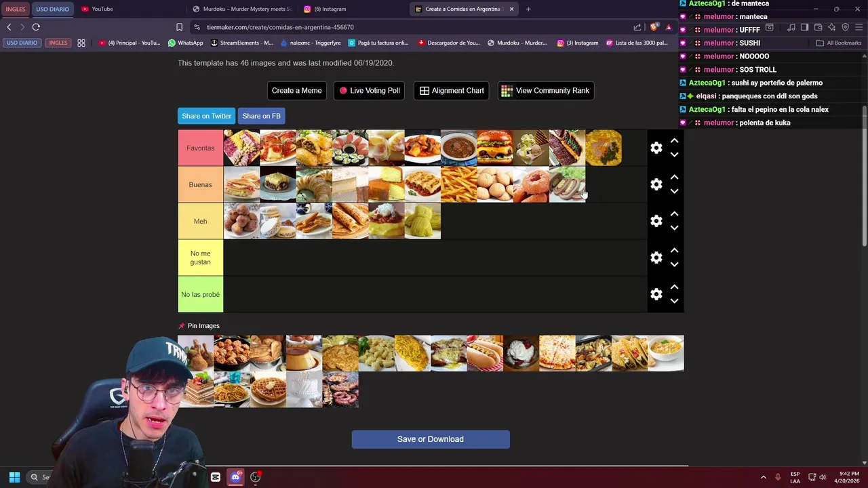Image resolution: width=868 pixels, height=488 pixels.
Task: Move Buenas row down with chevron
Action: (x=674, y=191)
